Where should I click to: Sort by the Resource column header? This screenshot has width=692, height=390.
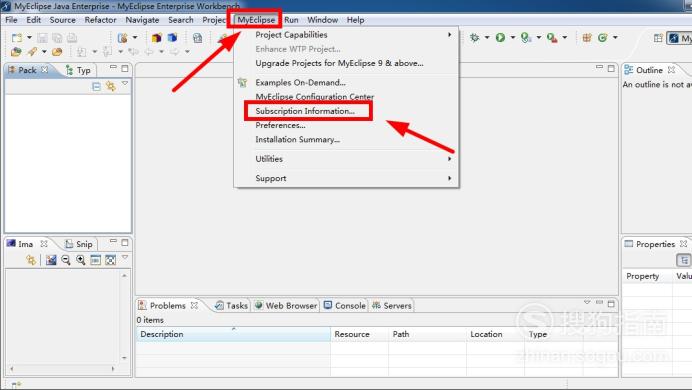[x=360, y=334]
